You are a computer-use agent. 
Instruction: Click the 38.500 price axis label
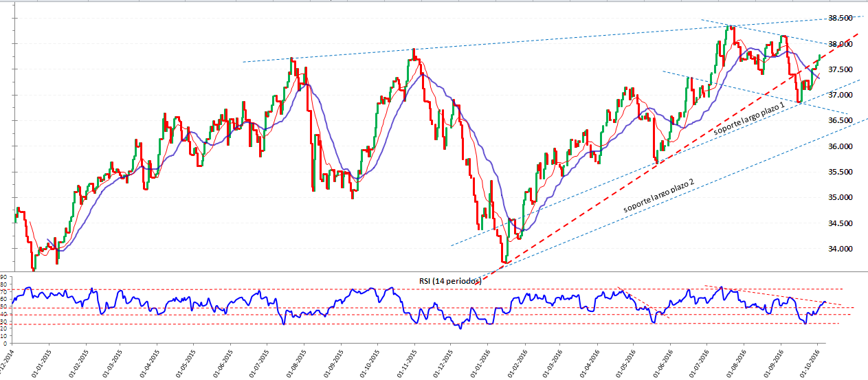tap(841, 18)
